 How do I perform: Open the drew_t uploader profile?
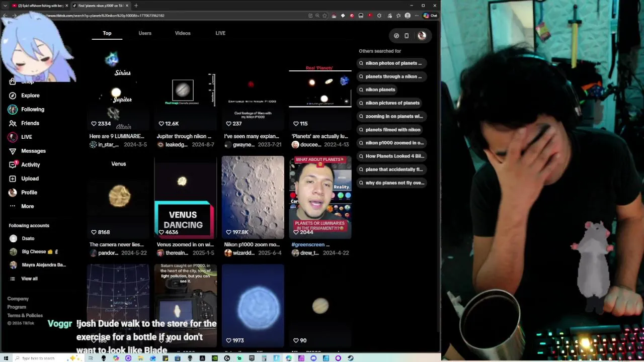tap(305, 253)
